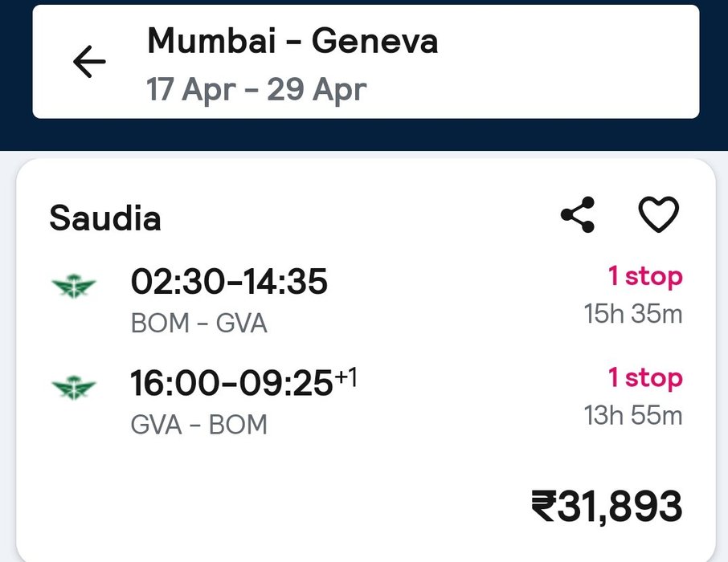Save Saudia flight with heart icon
Screen dimensions: 728x562
tap(659, 215)
